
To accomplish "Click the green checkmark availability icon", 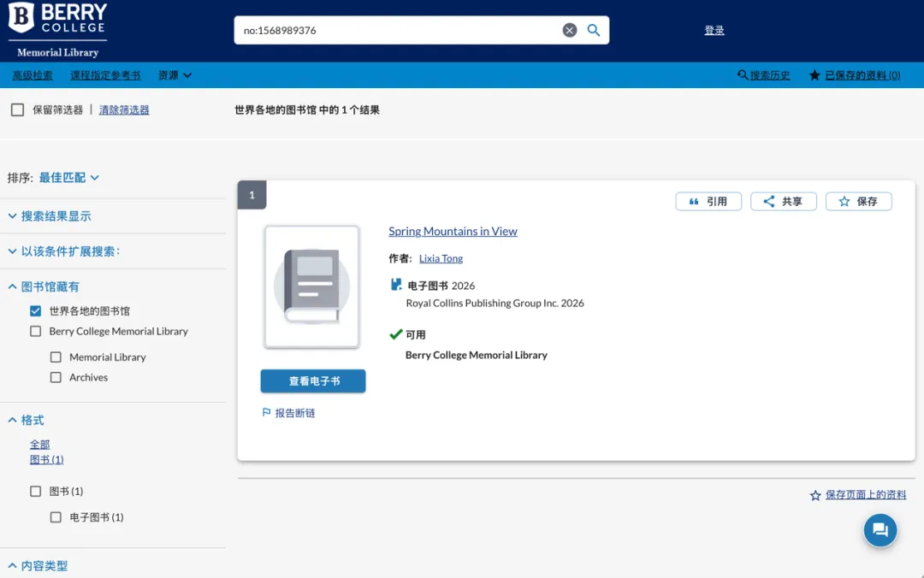I will (x=396, y=334).
